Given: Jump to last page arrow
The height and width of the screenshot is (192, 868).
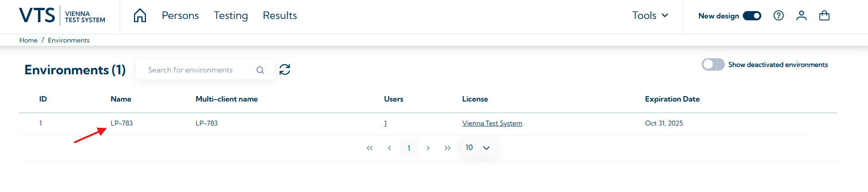Looking at the screenshot, I should point(447,148).
